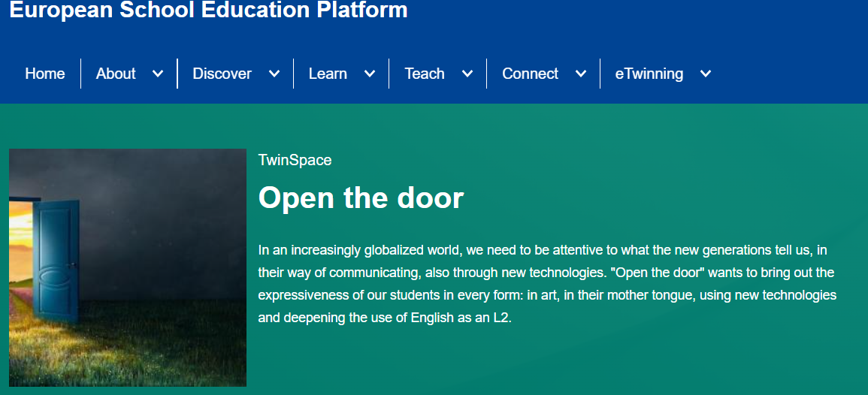This screenshot has height=395, width=868.
Task: Click the project description paragraph
Action: click(x=548, y=285)
